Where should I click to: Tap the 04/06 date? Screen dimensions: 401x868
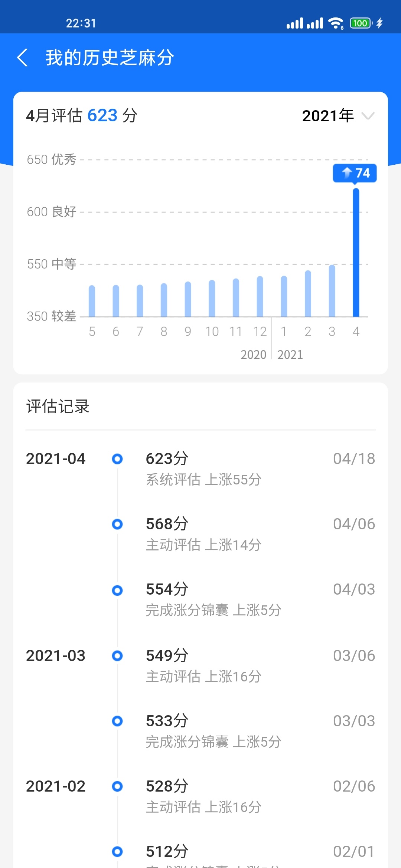(354, 524)
